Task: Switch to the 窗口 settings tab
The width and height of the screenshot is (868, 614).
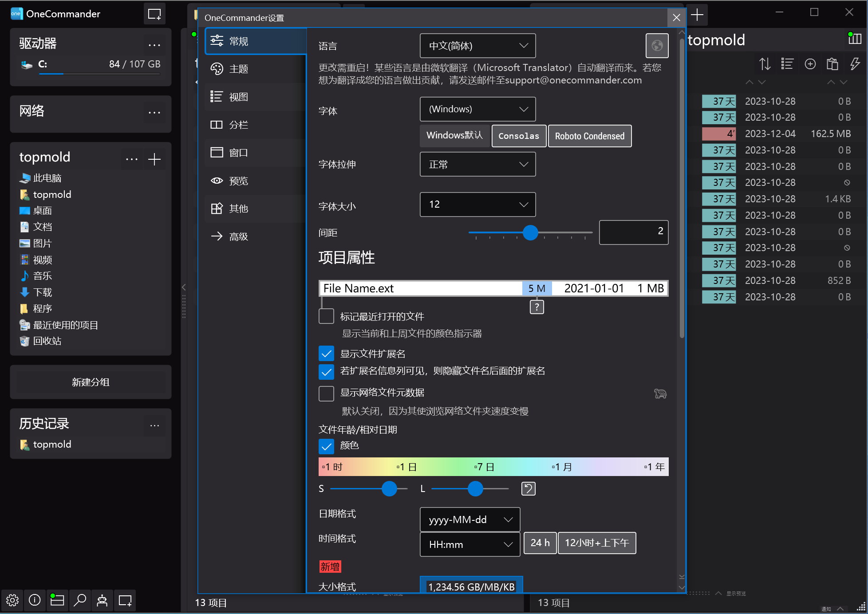Action: pos(256,153)
